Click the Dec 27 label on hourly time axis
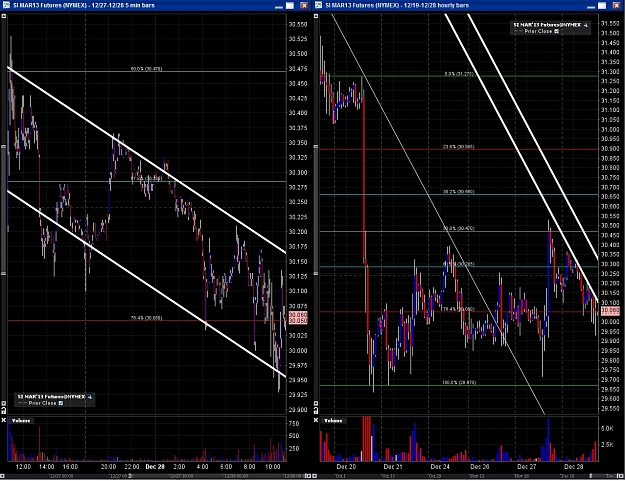The width and height of the screenshot is (625, 481). 527,467
